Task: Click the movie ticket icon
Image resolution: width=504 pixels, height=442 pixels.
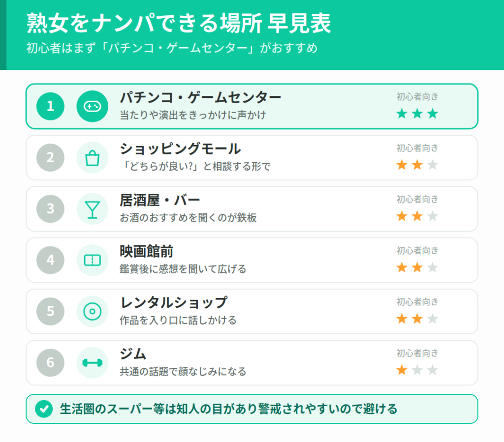Action: [92, 260]
